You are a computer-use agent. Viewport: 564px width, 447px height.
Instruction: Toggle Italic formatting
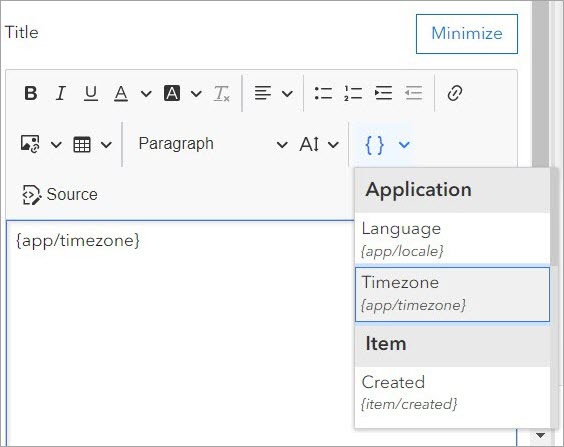[x=61, y=93]
